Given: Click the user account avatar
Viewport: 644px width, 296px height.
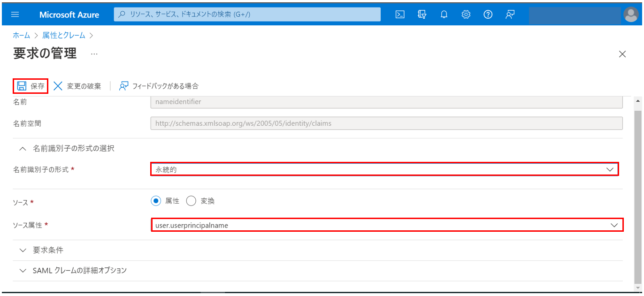Looking at the screenshot, I should click(631, 15).
